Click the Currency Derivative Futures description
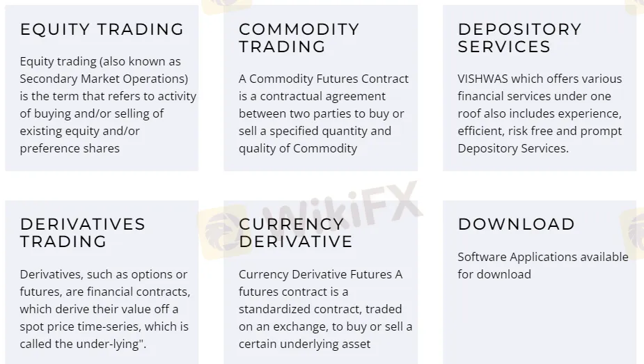The height and width of the screenshot is (364, 644). (x=325, y=309)
